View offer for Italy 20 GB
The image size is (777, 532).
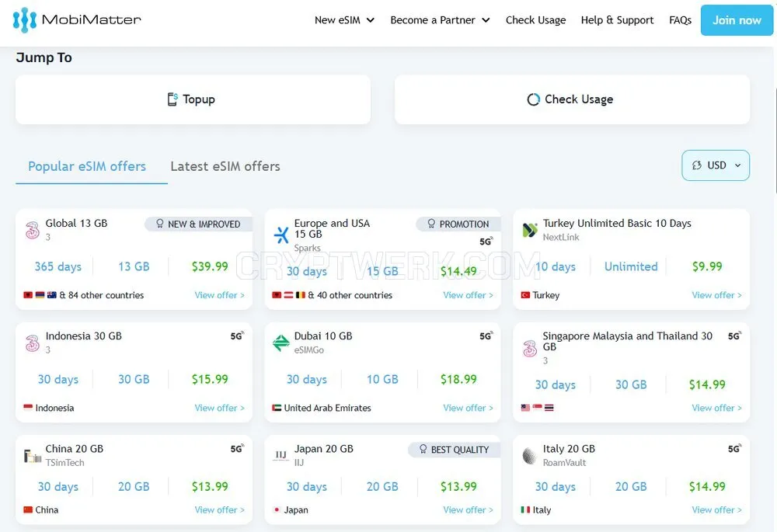point(717,509)
